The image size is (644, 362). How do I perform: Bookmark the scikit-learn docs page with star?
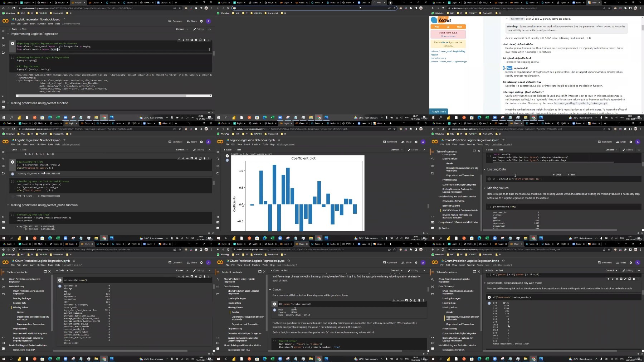click(609, 8)
